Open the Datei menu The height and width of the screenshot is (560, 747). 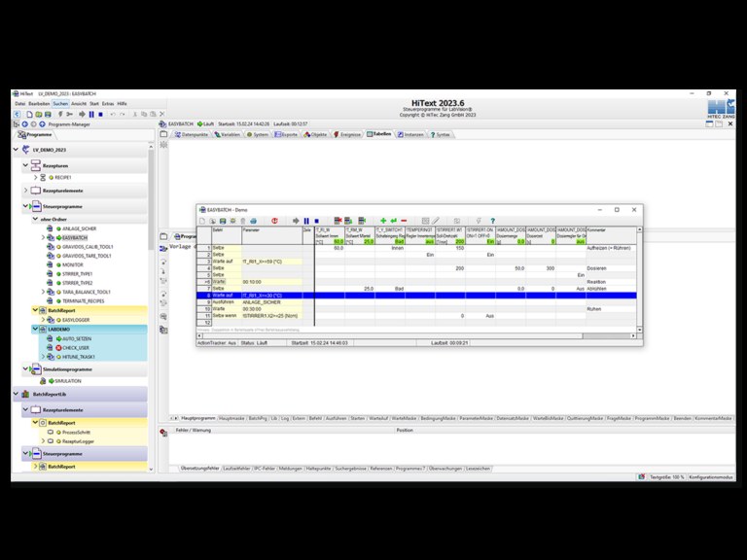pyautogui.click(x=20, y=103)
